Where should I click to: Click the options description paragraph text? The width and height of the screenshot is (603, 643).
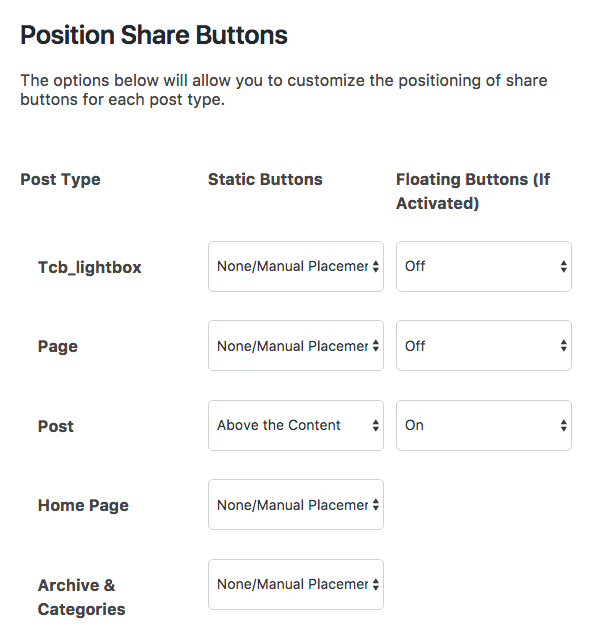click(x=284, y=90)
